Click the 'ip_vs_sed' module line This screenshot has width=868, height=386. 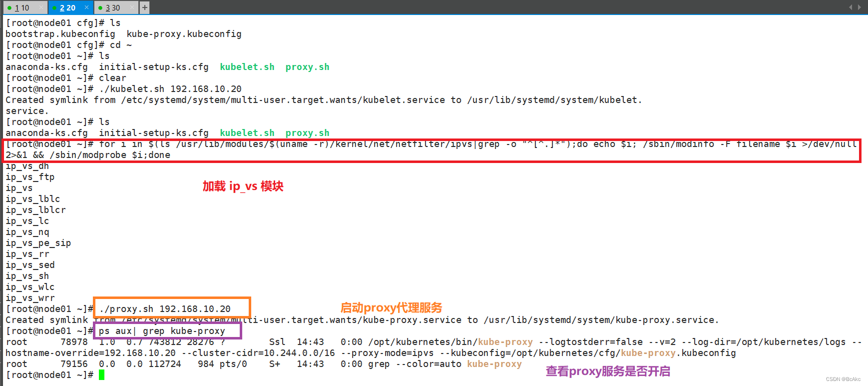30,265
